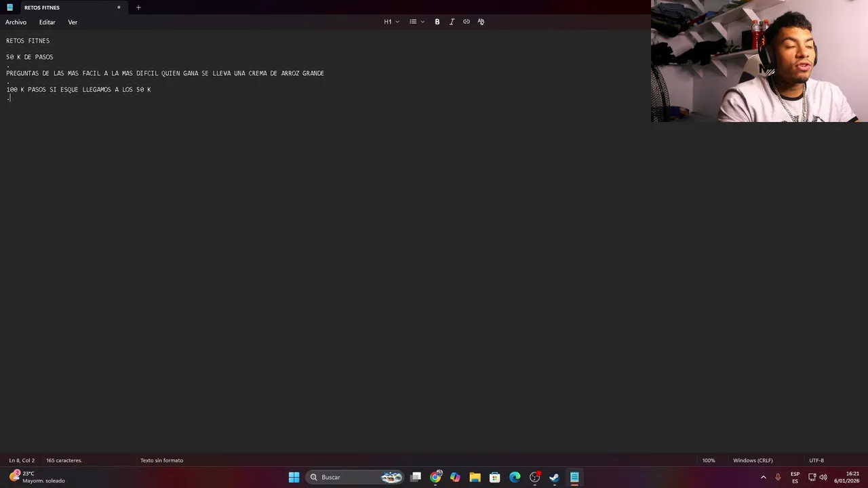This screenshot has height=488, width=868.
Task: Open Copilot from the taskbar
Action: tap(455, 477)
